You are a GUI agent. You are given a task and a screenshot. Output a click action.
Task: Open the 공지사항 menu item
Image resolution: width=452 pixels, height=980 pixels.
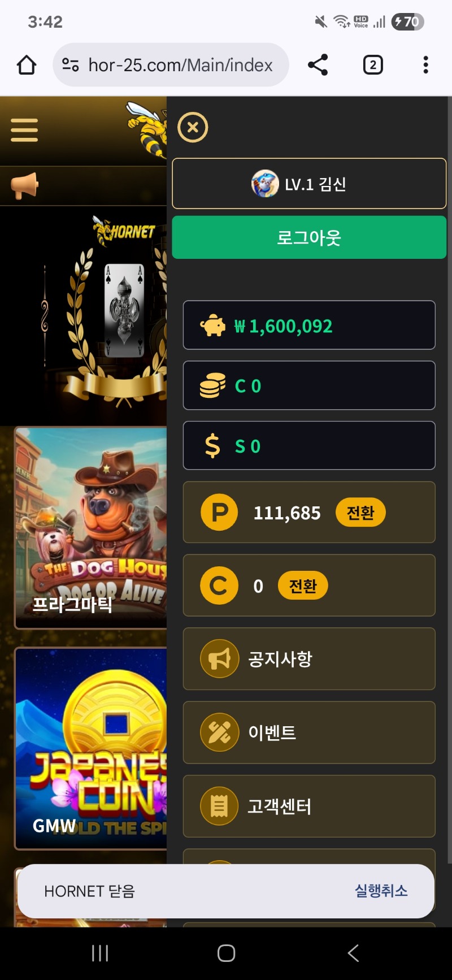(x=309, y=658)
